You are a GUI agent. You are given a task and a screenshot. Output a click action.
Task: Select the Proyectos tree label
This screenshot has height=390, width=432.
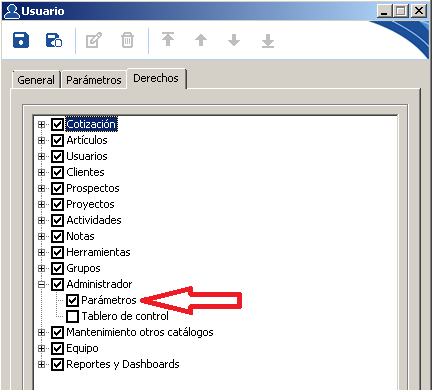pos(90,204)
